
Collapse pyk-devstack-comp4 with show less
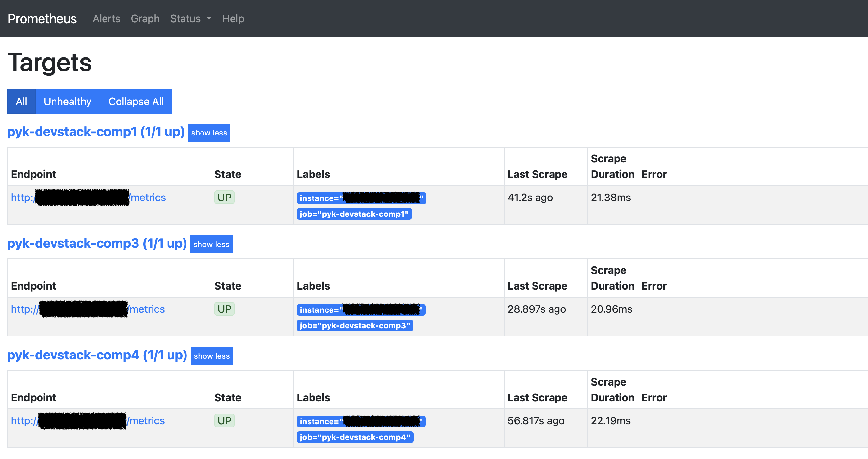(212, 356)
